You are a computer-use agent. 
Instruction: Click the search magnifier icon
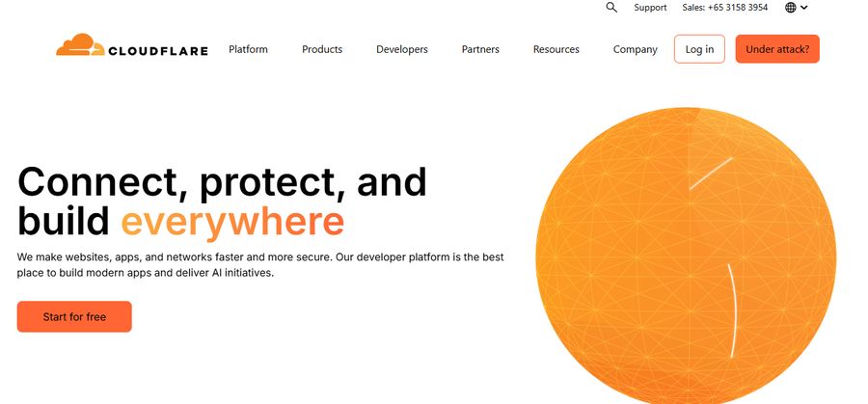pos(611,8)
